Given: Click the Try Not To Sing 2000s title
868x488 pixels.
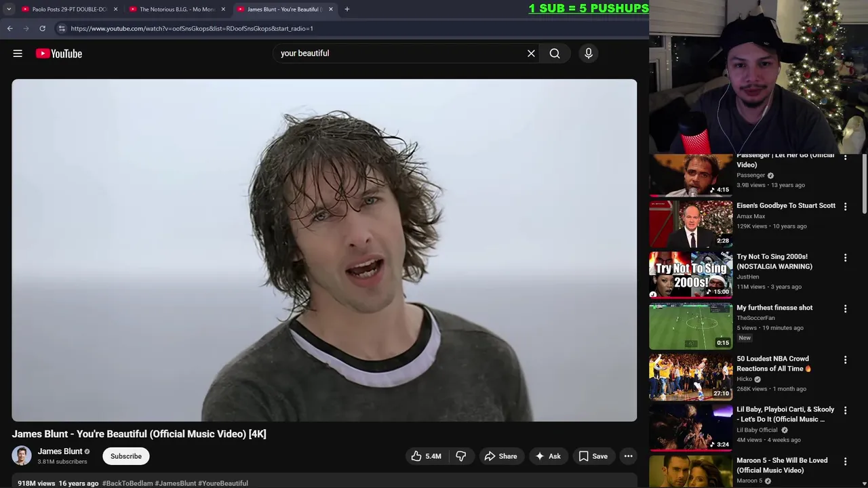Looking at the screenshot, I should click(774, 262).
